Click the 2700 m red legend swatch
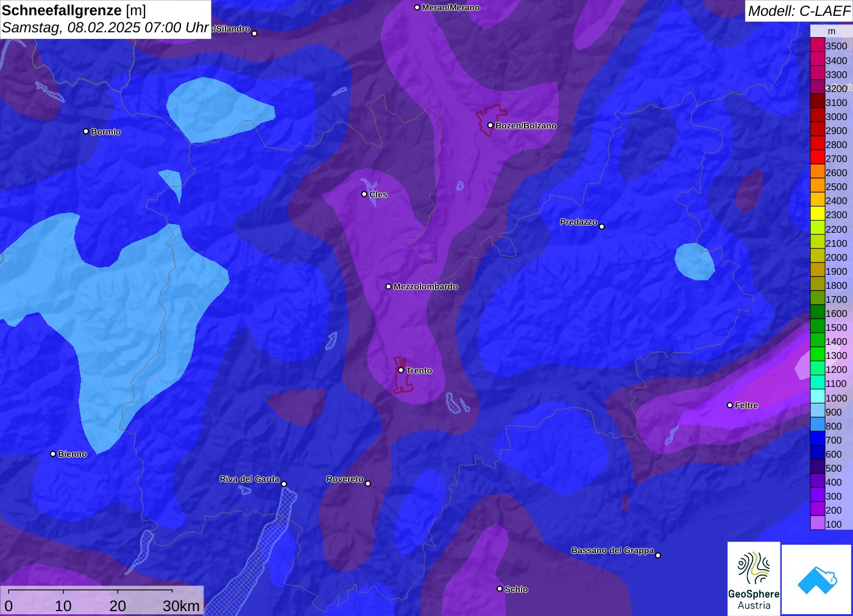This screenshot has width=853, height=616. 818,158
